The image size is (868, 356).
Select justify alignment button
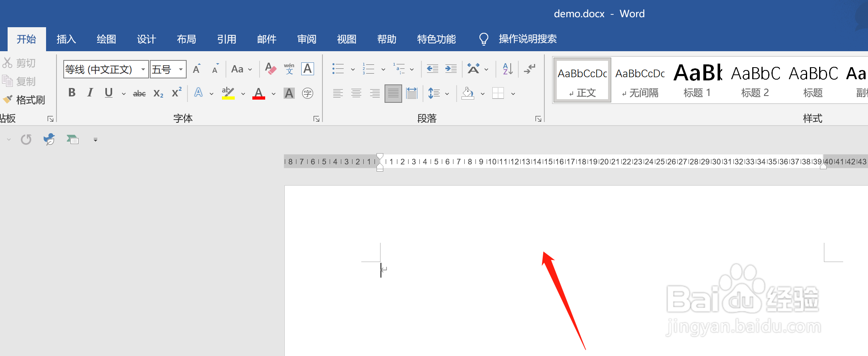click(393, 94)
